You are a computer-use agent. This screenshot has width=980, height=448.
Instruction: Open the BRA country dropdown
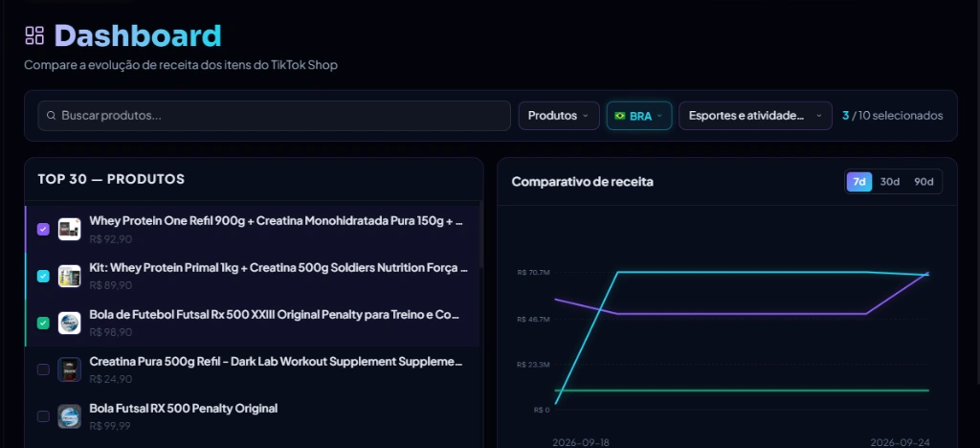click(x=638, y=116)
